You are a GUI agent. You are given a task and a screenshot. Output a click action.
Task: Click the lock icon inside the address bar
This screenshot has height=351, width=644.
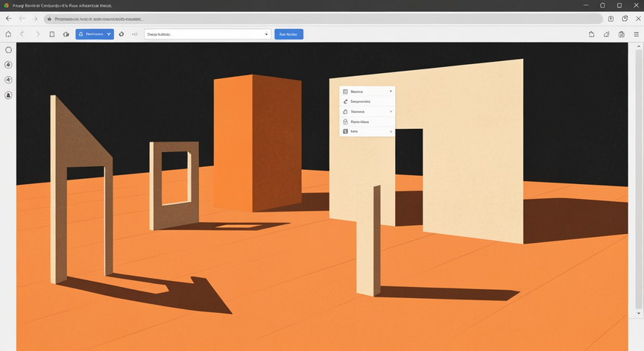[x=49, y=19]
